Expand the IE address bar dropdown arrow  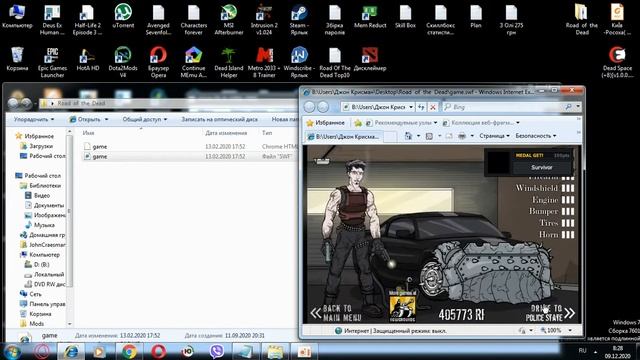pos(411,107)
